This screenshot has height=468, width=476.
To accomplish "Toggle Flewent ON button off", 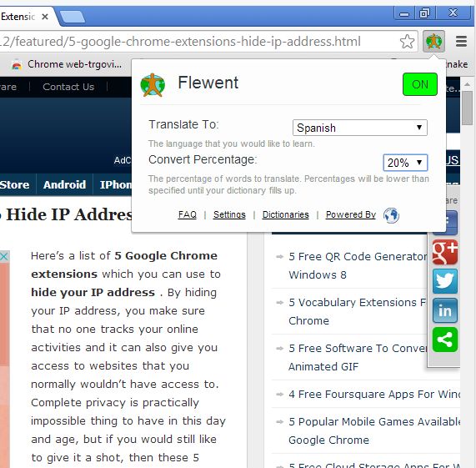I will pos(420,84).
